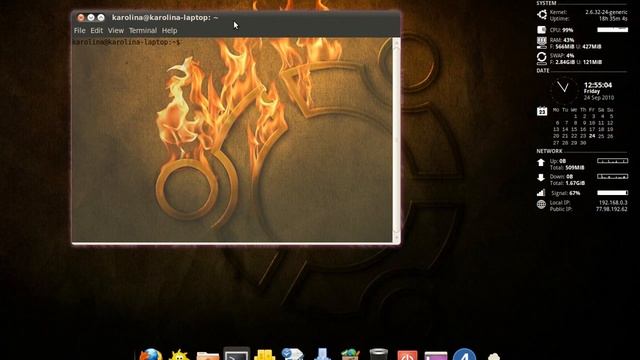
Task: Open the yellow boxes icon in dock
Action: point(264,355)
